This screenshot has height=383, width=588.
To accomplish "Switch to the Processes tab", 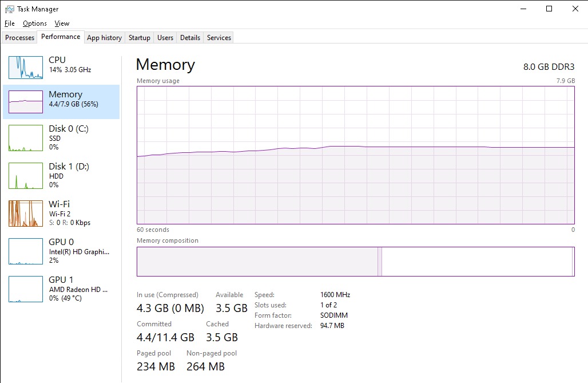I will (x=20, y=38).
